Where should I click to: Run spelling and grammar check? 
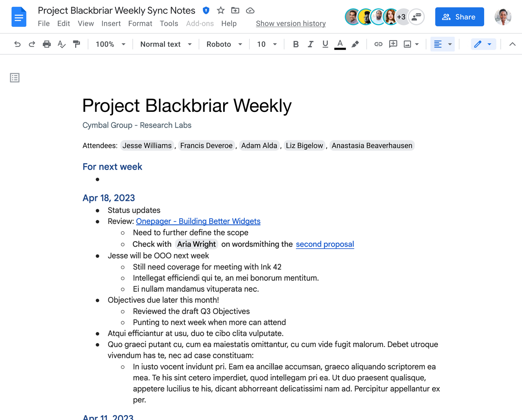pyautogui.click(x=62, y=44)
